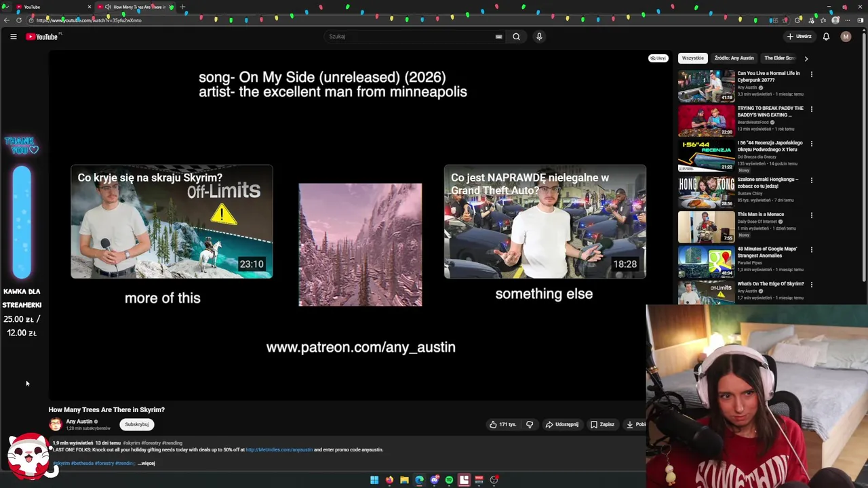Click the Udostępnij share button
This screenshot has height=488, width=868.
pyautogui.click(x=562, y=424)
